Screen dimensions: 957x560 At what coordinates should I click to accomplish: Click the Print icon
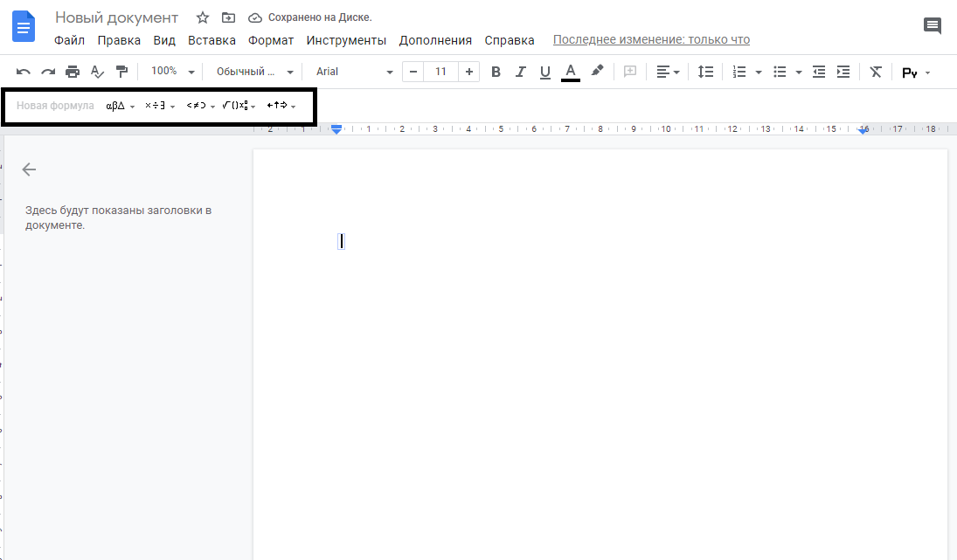73,72
